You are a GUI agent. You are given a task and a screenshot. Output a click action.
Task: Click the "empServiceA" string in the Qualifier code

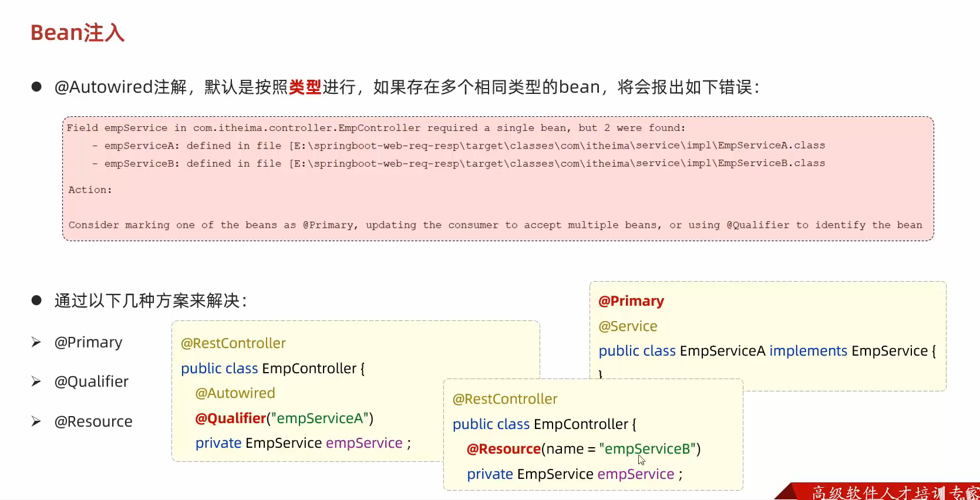[x=319, y=418]
